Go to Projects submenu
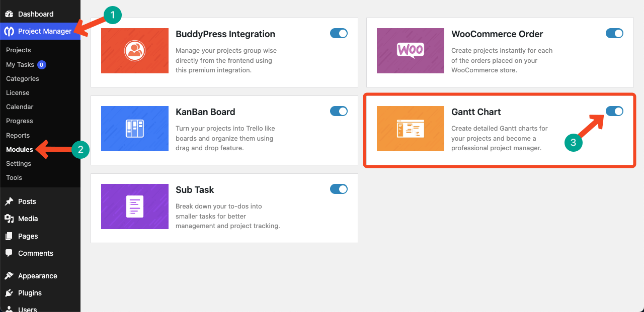Image resolution: width=644 pixels, height=312 pixels. [19, 50]
